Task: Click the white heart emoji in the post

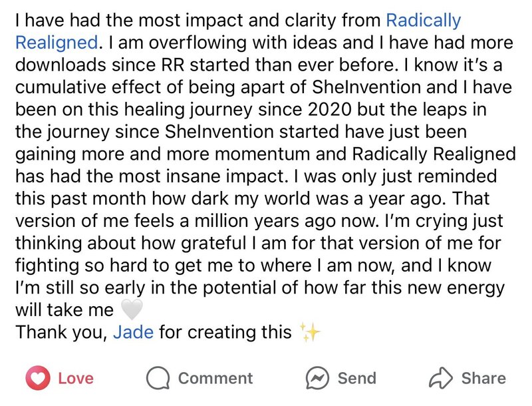Action: click(132, 309)
